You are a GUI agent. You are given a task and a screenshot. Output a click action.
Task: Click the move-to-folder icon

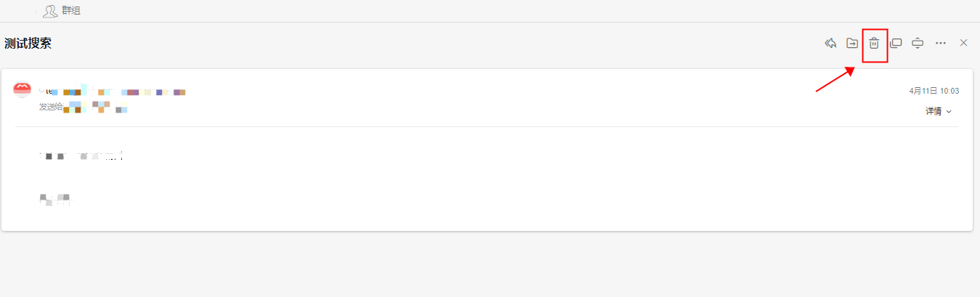(x=852, y=44)
